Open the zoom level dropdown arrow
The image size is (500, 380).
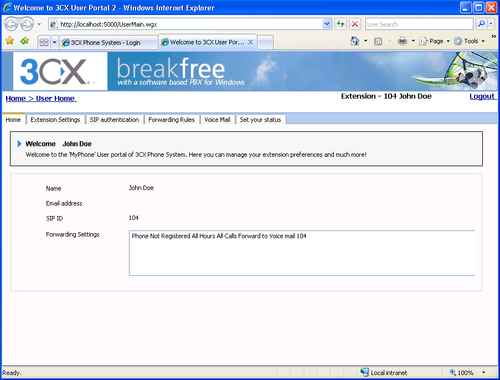tap(484, 372)
